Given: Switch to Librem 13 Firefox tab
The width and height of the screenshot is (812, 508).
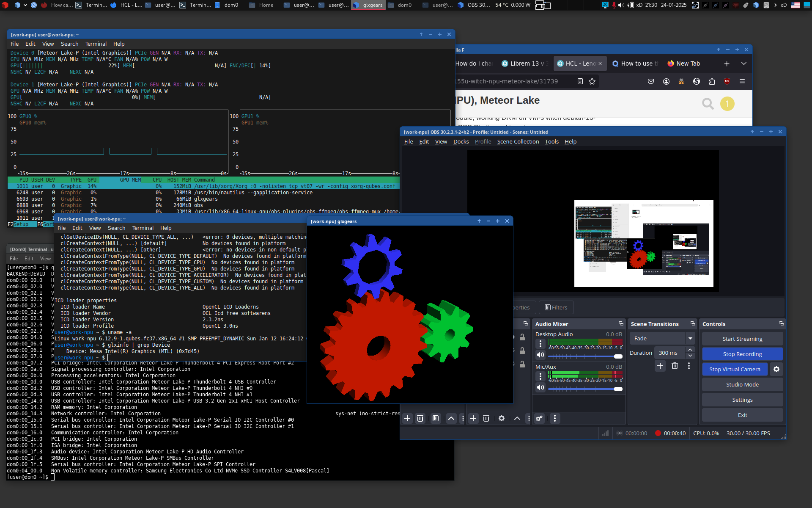Looking at the screenshot, I should [x=524, y=63].
